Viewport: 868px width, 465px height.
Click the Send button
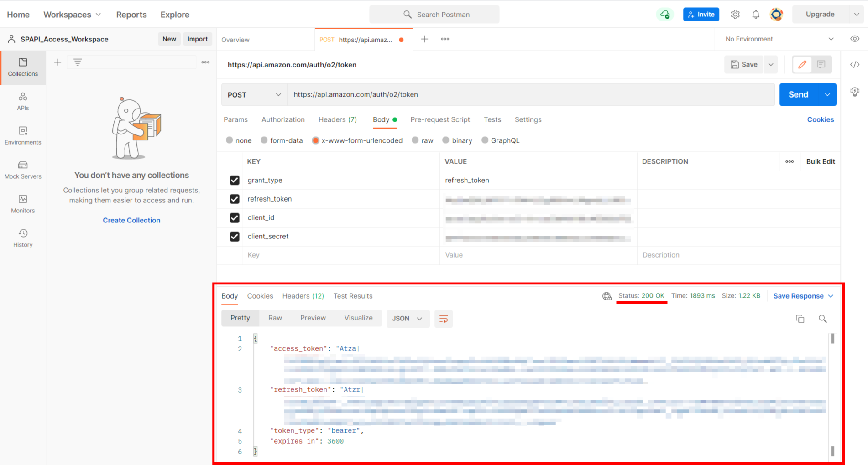pos(798,94)
